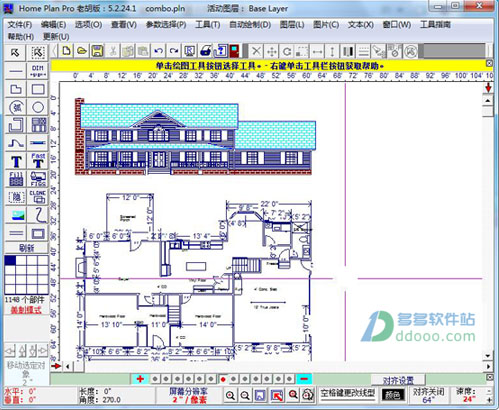The image size is (499, 410).
Task: Open the 图层(L) menu
Action: (292, 25)
